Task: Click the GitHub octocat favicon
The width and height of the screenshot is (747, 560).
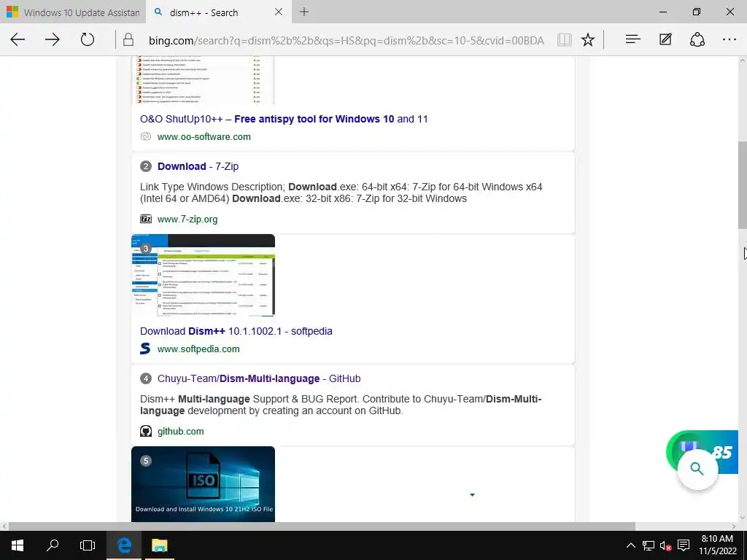Action: 146,432
